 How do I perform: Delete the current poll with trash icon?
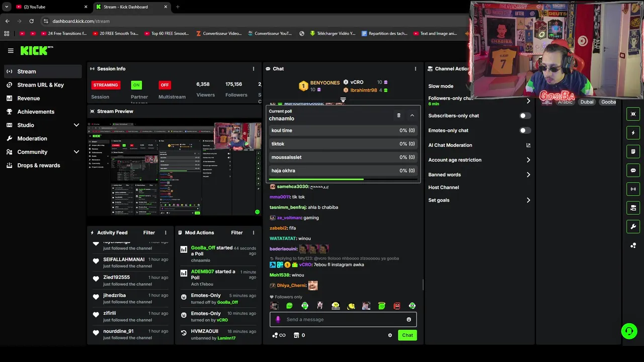[399, 115]
